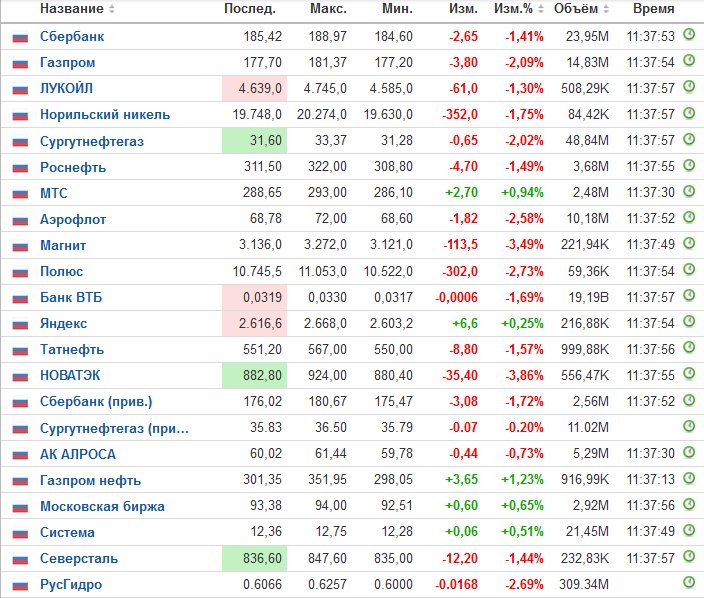Open the Система stock link
The height and width of the screenshot is (598, 704).
(x=67, y=532)
